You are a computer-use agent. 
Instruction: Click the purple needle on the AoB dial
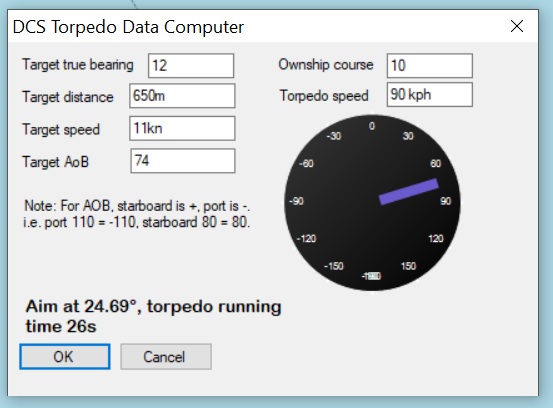click(408, 191)
